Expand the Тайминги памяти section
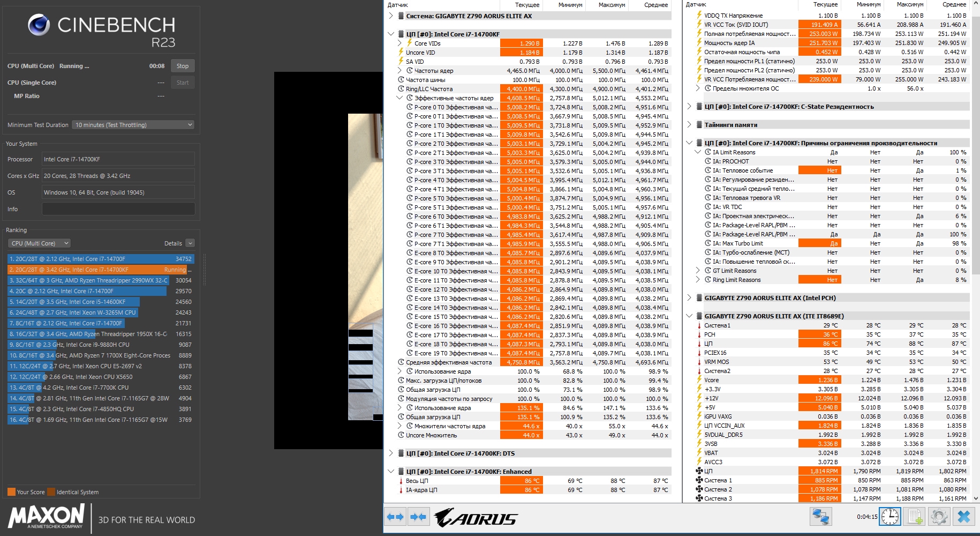The height and width of the screenshot is (536, 980). coord(689,125)
